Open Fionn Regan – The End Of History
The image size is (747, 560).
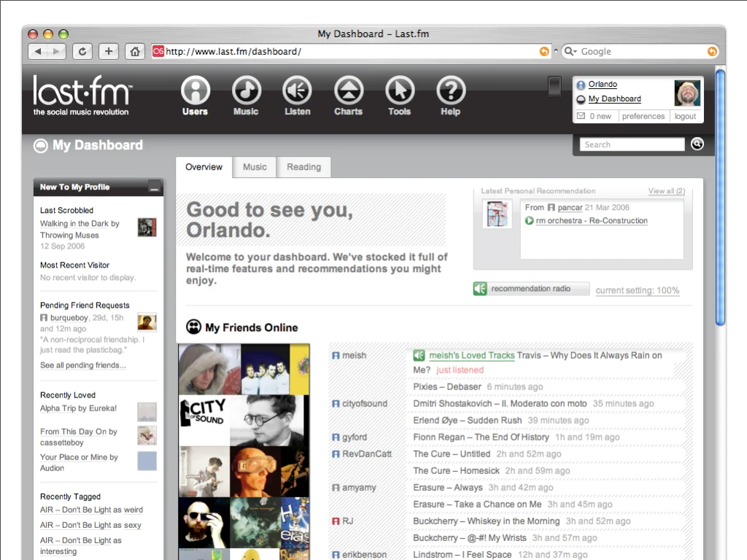pyautogui.click(x=481, y=437)
